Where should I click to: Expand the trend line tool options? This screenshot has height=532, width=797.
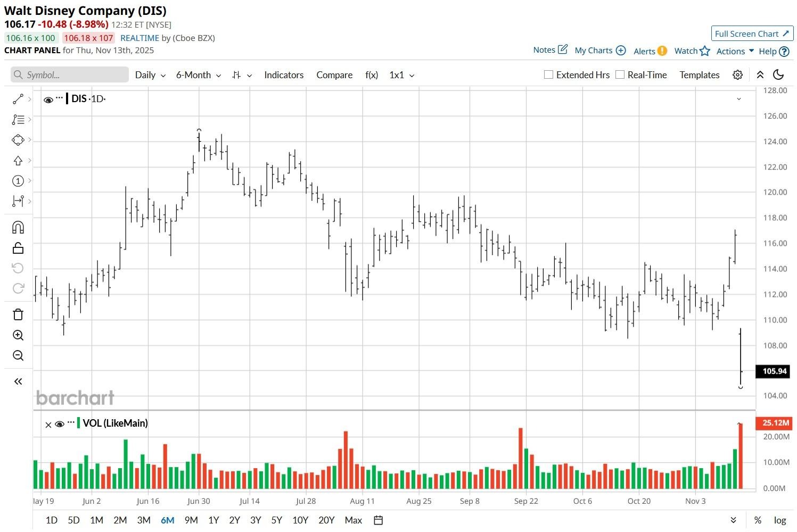pos(29,99)
